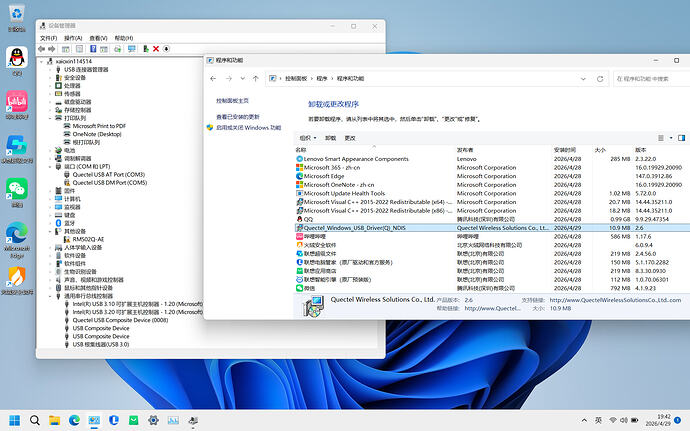
Task: Open the Organize dropdown in programs toolbar
Action: (x=308, y=138)
